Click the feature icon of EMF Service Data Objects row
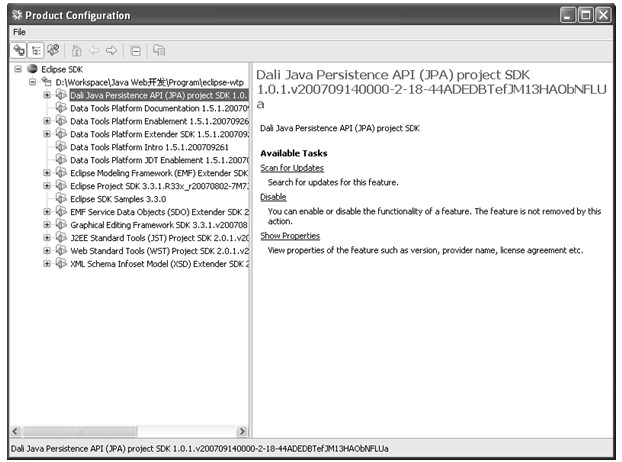The image size is (622, 462). pos(61,212)
